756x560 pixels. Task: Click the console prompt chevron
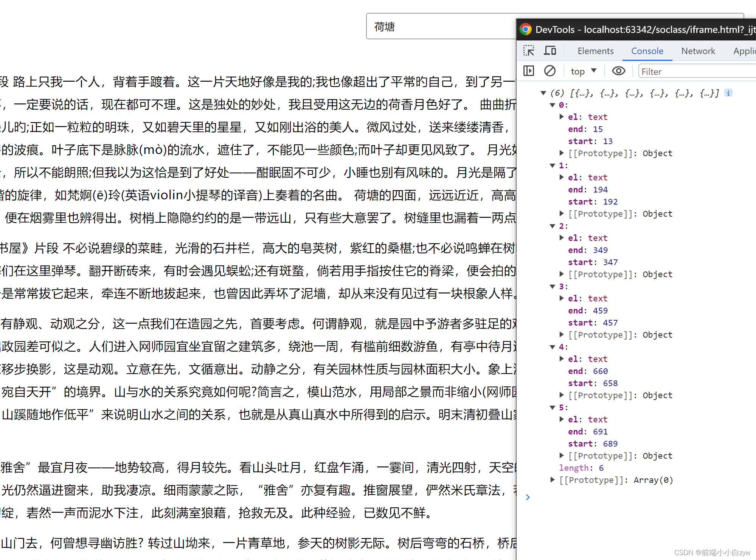[x=528, y=497]
